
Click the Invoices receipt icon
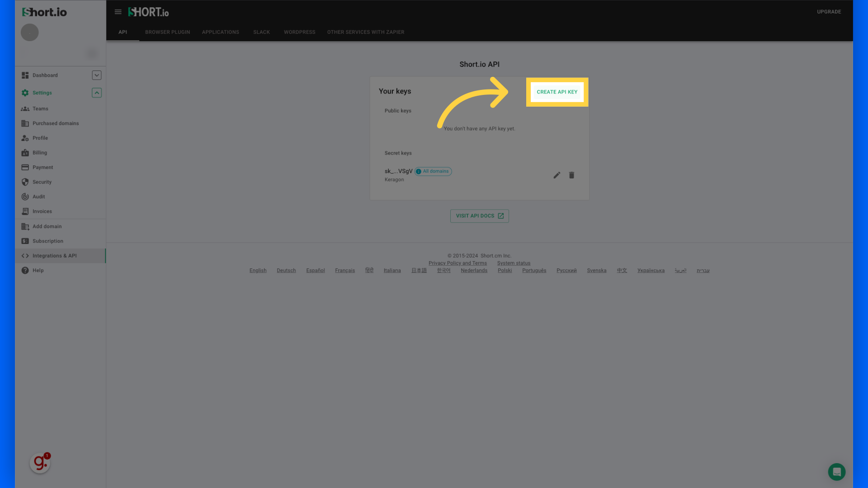pyautogui.click(x=25, y=211)
